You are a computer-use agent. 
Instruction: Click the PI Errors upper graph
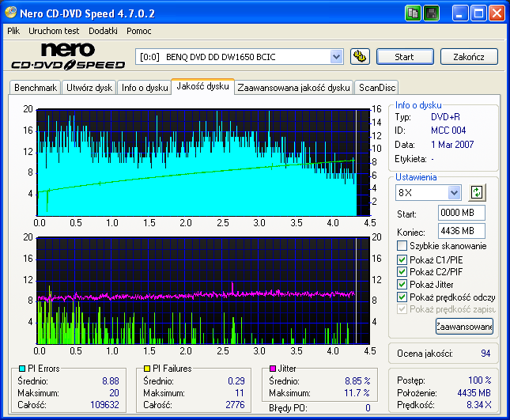(x=203, y=163)
